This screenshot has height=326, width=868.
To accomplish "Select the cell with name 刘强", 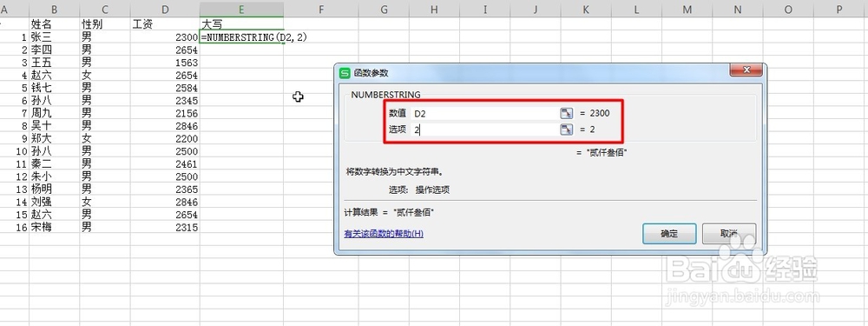I will point(54,202).
